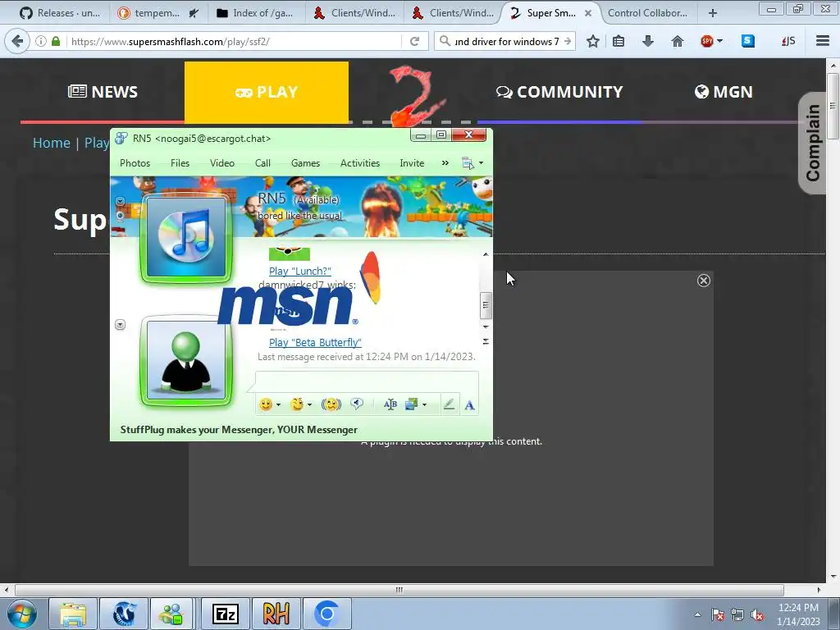Open the downloads arrow icon

(648, 41)
